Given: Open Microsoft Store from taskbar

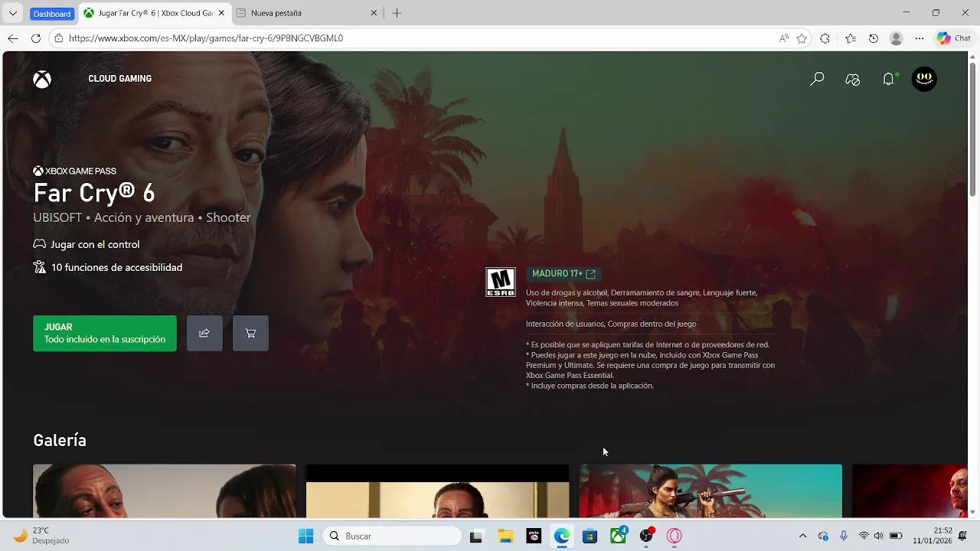Looking at the screenshot, I should coord(590,536).
